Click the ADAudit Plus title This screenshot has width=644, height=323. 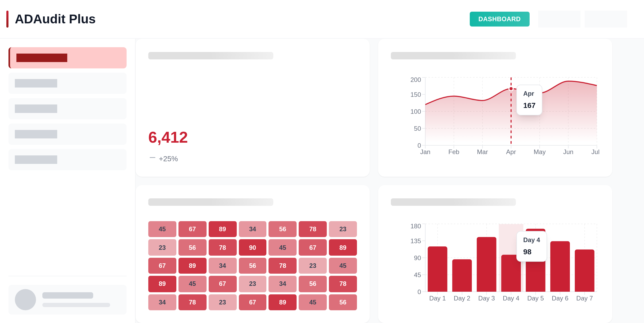pos(55,19)
